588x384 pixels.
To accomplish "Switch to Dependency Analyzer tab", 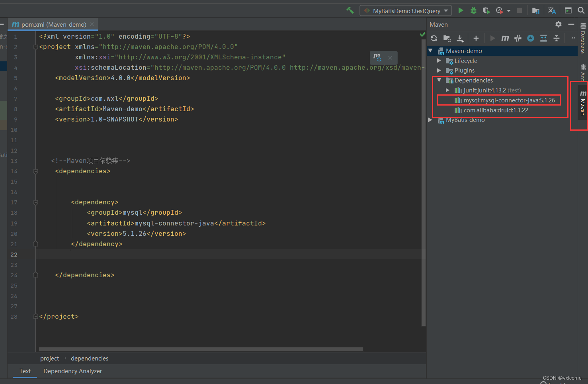I will pos(72,371).
